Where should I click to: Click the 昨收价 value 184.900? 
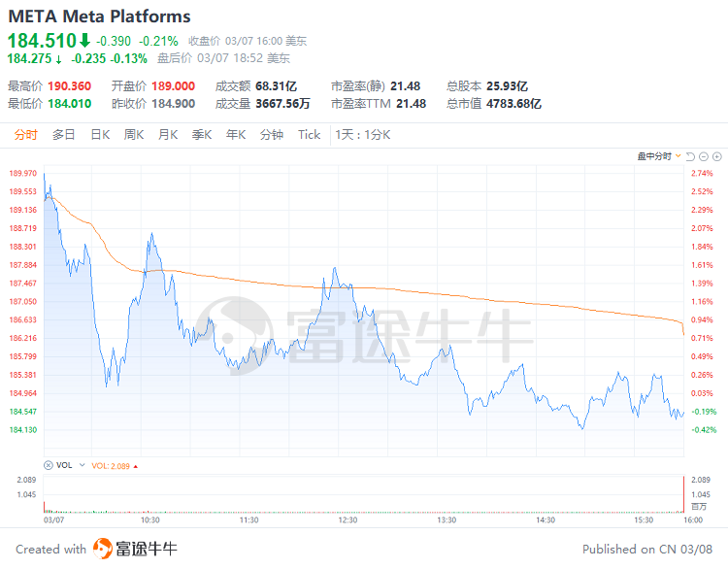click(173, 104)
